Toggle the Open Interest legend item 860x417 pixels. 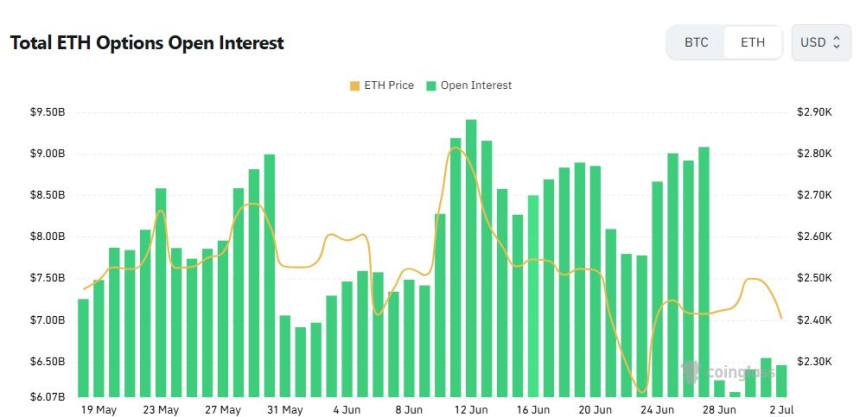pos(469,86)
